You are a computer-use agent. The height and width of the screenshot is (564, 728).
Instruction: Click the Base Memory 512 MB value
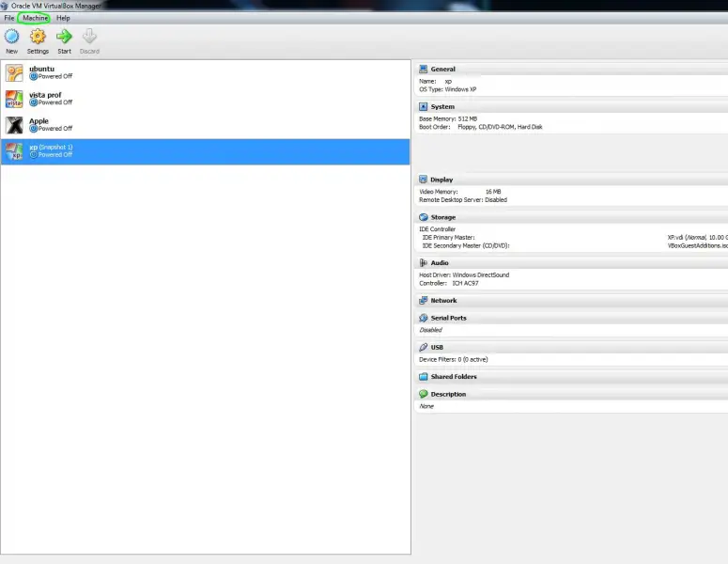[x=468, y=118]
